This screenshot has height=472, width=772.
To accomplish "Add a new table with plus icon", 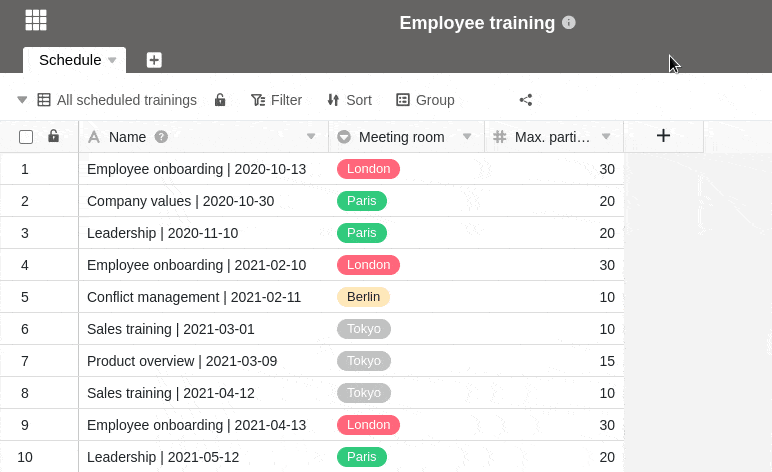I will tap(154, 60).
